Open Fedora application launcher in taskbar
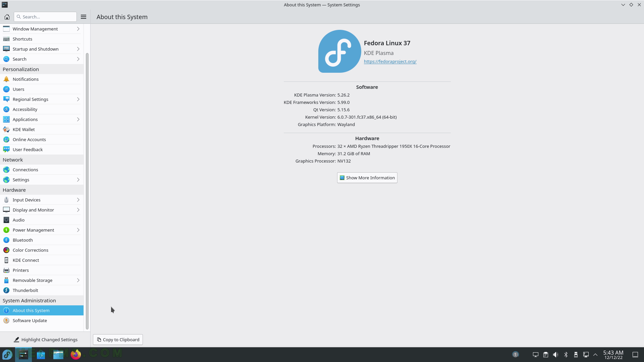Image resolution: width=644 pixels, height=362 pixels. coord(7,354)
